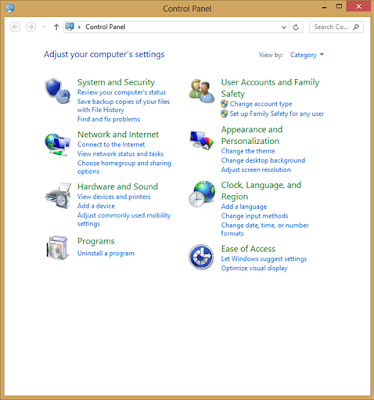The width and height of the screenshot is (374, 400).
Task: Click Add a language link
Action: (244, 207)
